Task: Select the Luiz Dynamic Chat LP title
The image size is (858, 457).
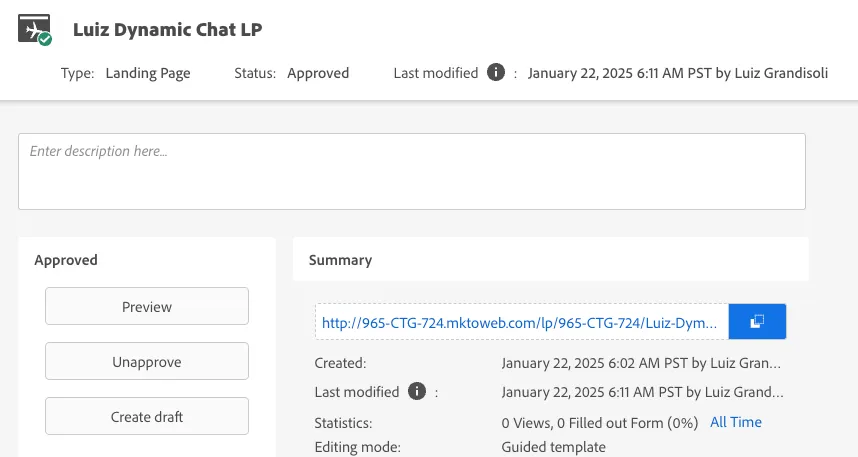Action: 167,30
